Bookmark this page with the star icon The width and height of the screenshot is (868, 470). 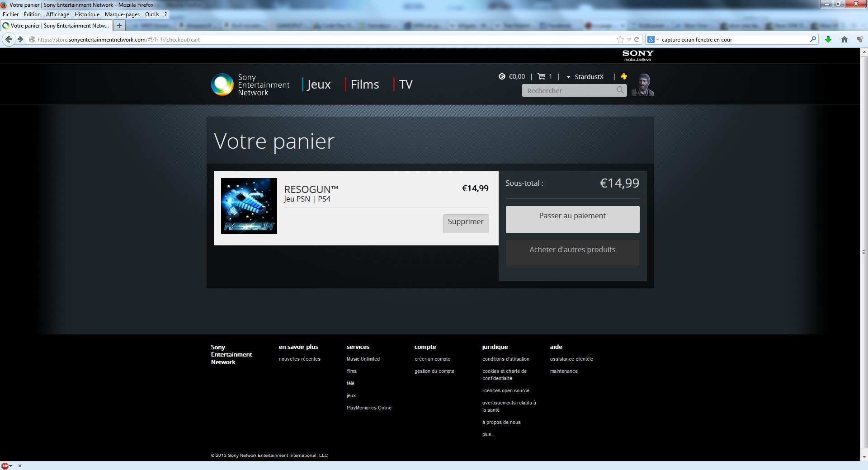(x=620, y=40)
